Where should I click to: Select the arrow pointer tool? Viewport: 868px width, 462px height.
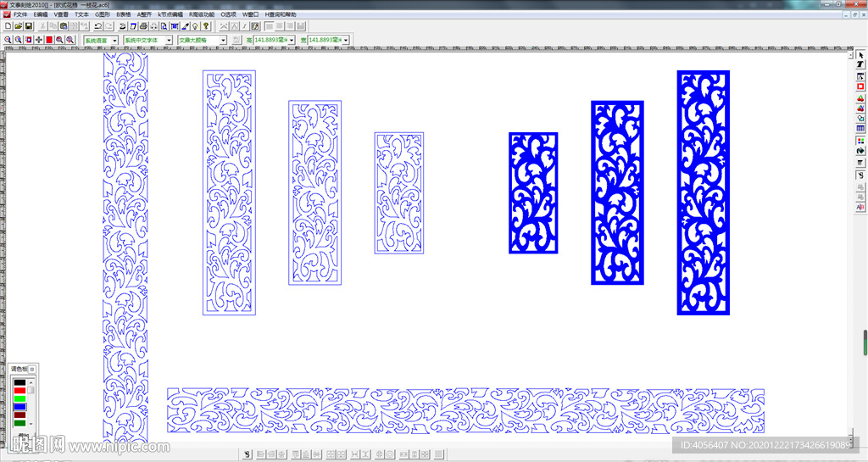(x=860, y=55)
